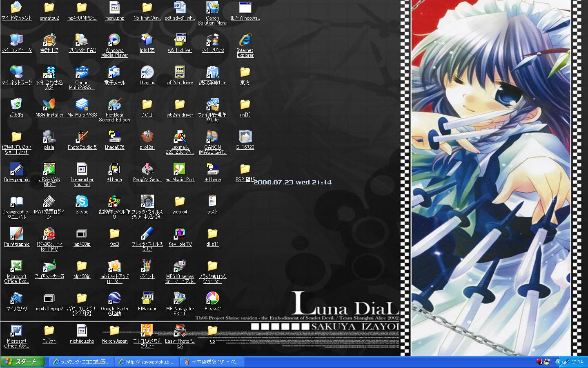The width and height of the screenshot is (588, 368).
Task: Open the Internet Explorer desktop icon
Action: point(245,40)
